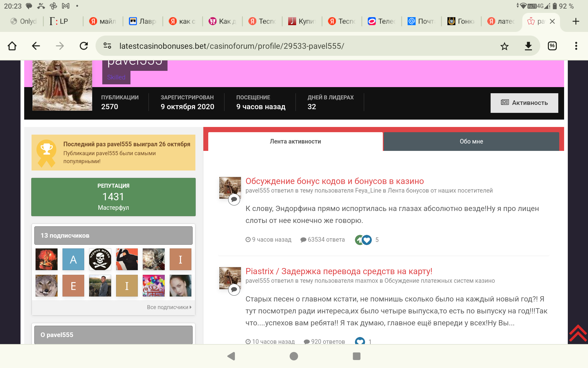Close the current pavel555 tab
This screenshot has width=588, height=368.
[x=552, y=21]
